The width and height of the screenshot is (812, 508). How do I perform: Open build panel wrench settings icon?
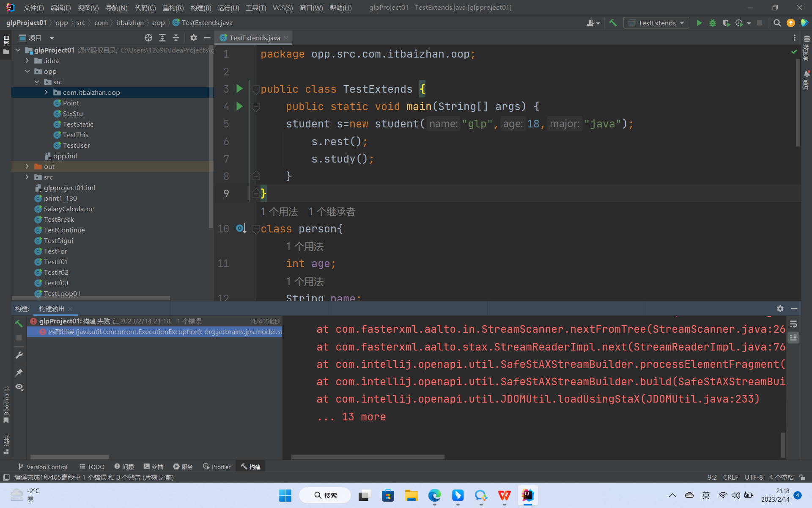(x=19, y=355)
